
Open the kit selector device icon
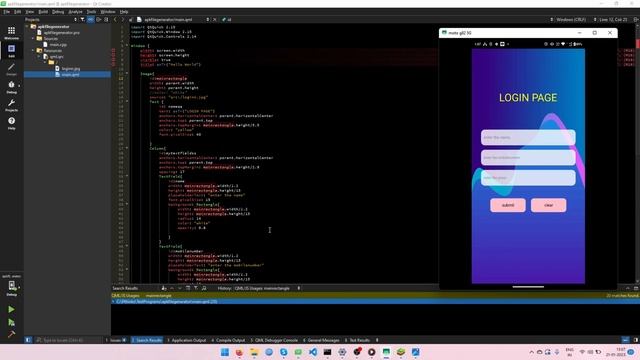11,287
